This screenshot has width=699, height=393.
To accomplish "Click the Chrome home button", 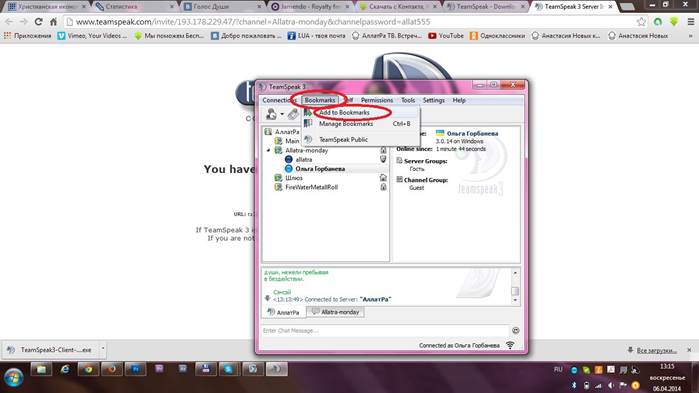I will point(53,22).
